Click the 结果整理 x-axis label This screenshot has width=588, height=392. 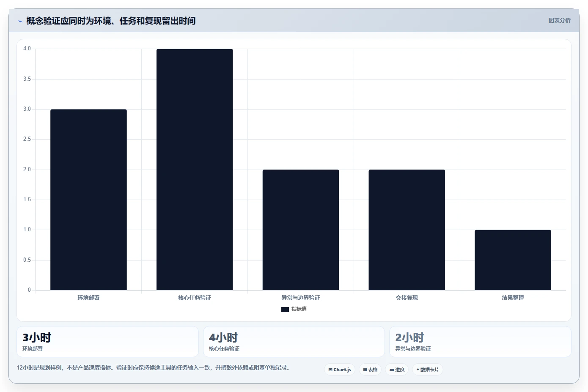click(513, 298)
